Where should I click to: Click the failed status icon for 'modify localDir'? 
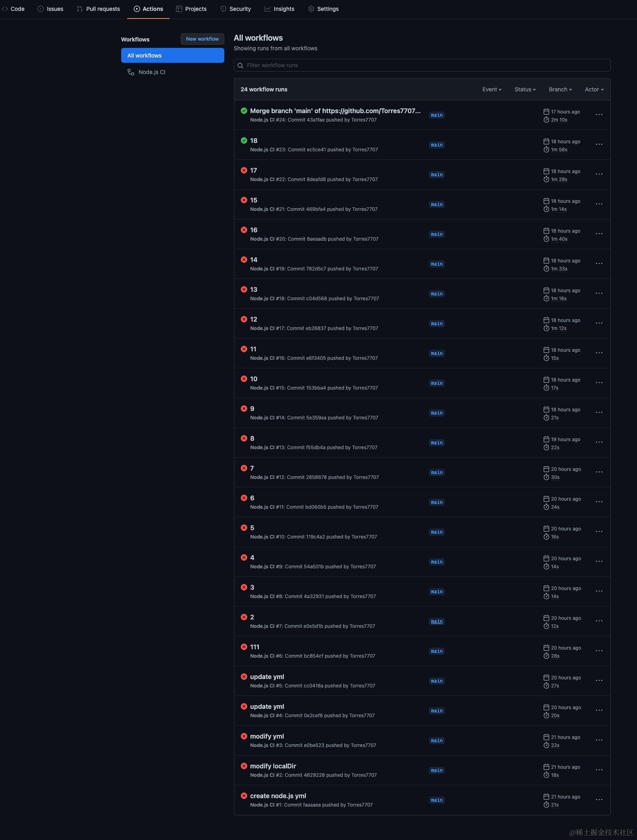point(244,766)
